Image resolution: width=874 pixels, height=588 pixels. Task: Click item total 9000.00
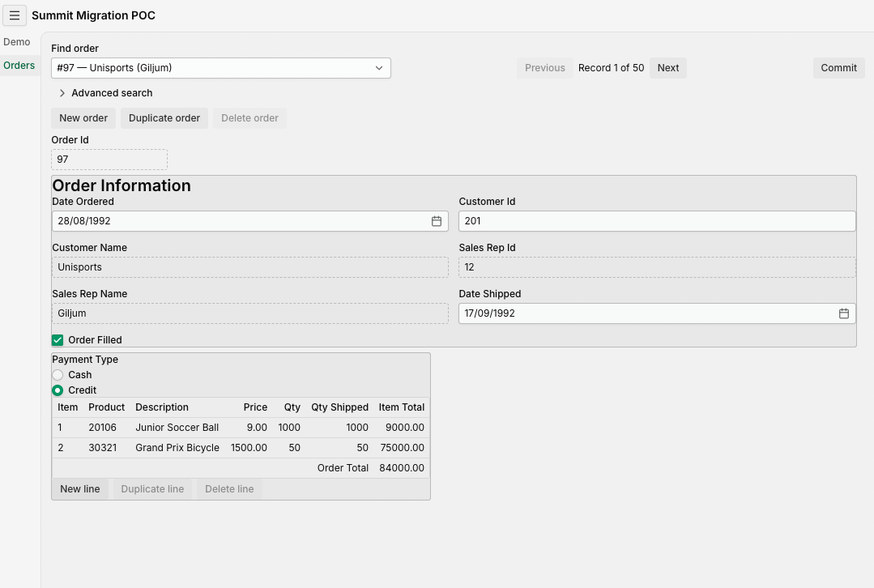click(x=405, y=428)
